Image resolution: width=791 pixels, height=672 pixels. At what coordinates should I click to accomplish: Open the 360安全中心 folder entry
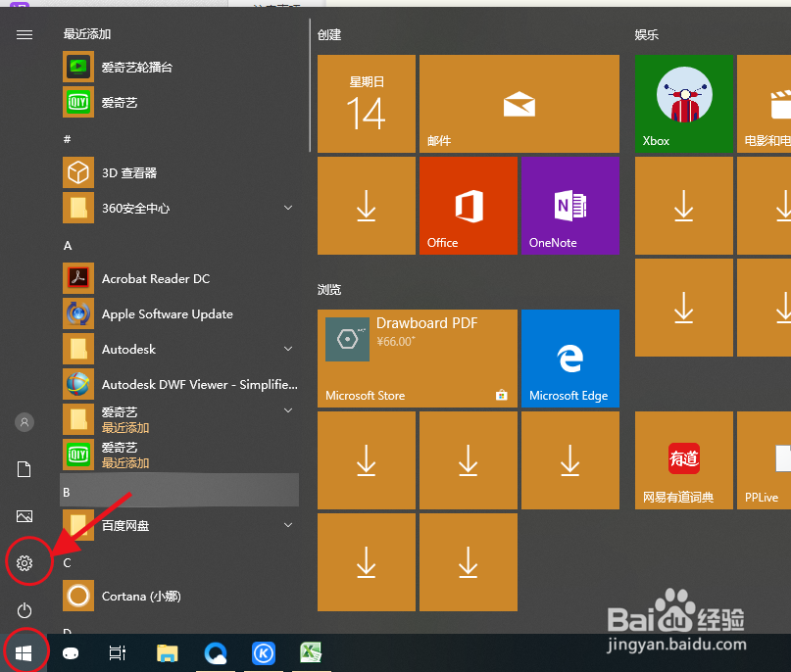coord(180,208)
